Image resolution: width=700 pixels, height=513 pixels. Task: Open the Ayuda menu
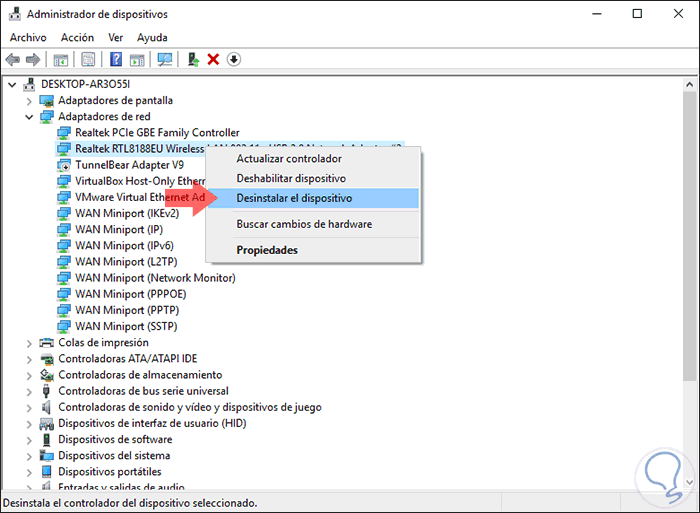tap(152, 38)
